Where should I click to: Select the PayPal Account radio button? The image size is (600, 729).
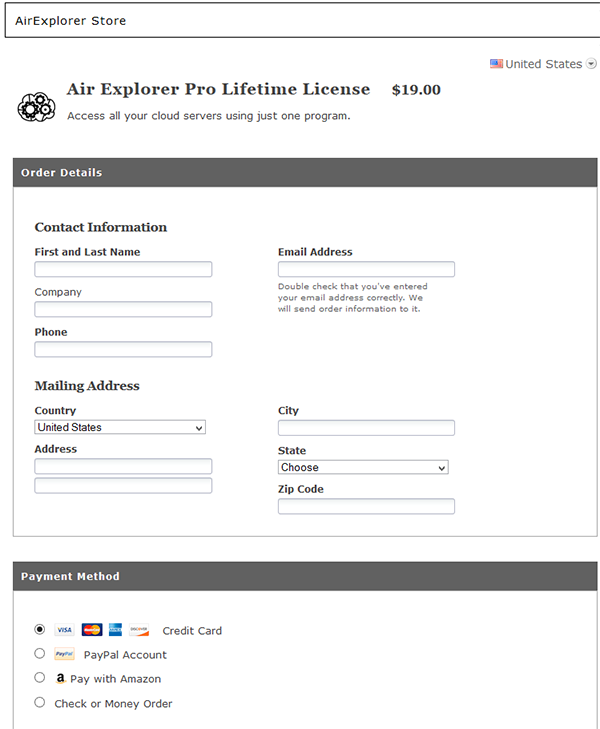click(x=40, y=653)
